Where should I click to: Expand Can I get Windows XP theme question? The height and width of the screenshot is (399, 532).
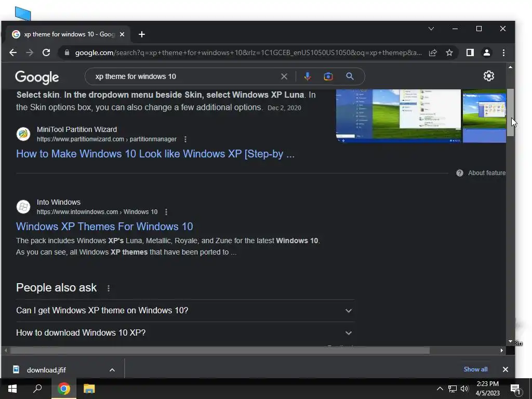coord(185,311)
